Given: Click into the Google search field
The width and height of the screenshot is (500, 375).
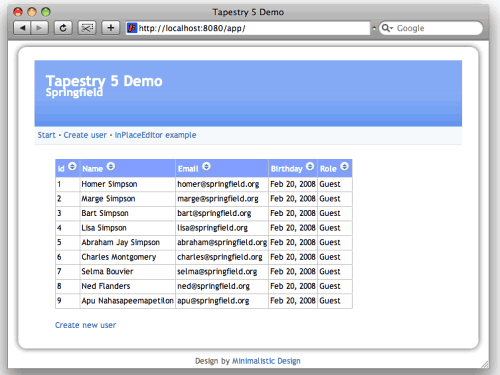Looking at the screenshot, I should pyautogui.click(x=437, y=28).
